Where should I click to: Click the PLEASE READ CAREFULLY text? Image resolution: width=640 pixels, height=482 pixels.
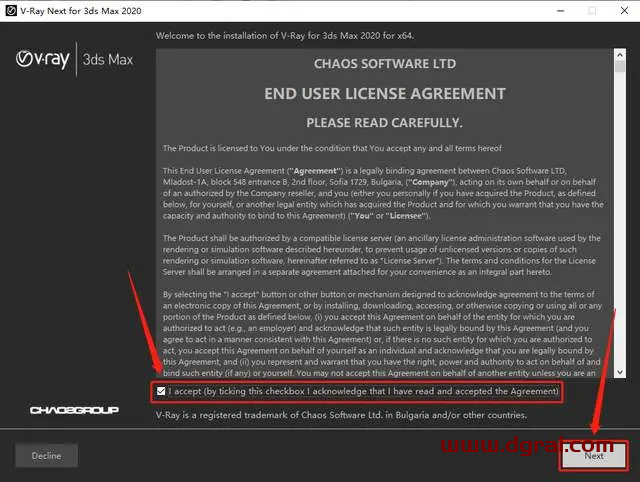385,123
